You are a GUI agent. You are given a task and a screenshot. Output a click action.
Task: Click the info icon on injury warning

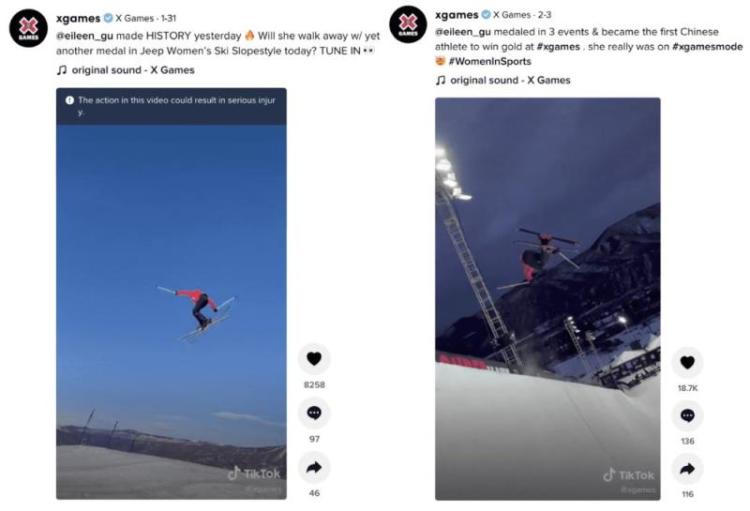(69, 100)
